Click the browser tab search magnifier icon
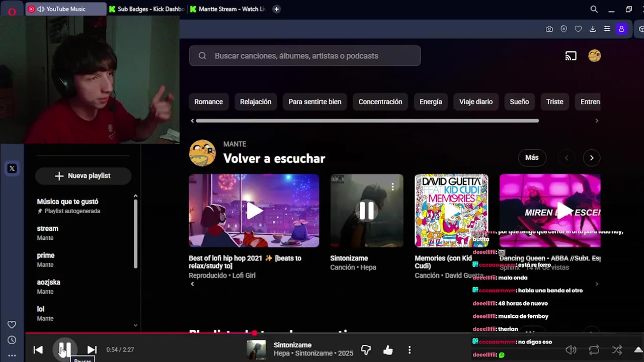 (594, 9)
